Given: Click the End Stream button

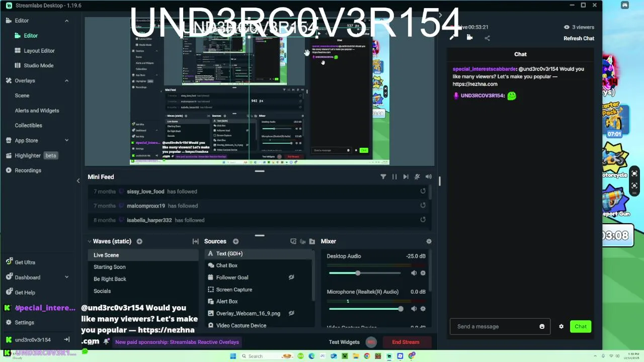Looking at the screenshot, I should 406,342.
